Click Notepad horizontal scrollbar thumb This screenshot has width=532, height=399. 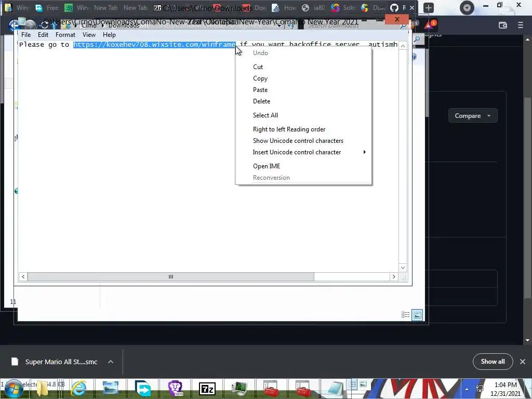pyautogui.click(x=170, y=276)
